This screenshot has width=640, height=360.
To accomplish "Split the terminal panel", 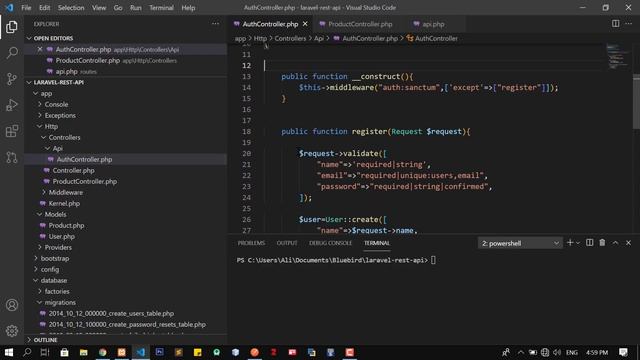I will pyautogui.click(x=589, y=243).
